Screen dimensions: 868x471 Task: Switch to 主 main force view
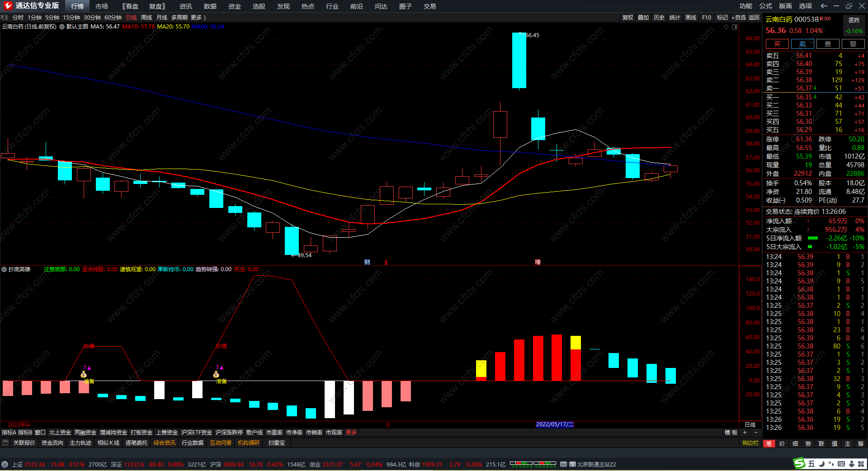[848, 443]
